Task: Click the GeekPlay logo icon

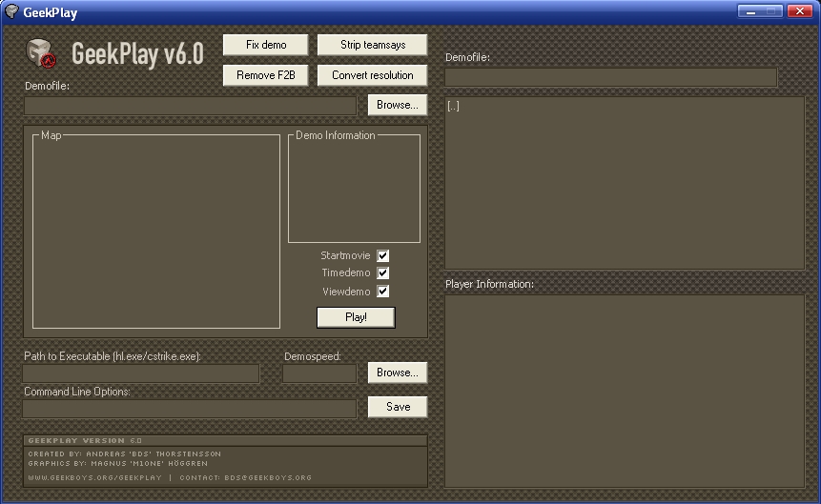Action: click(40, 53)
